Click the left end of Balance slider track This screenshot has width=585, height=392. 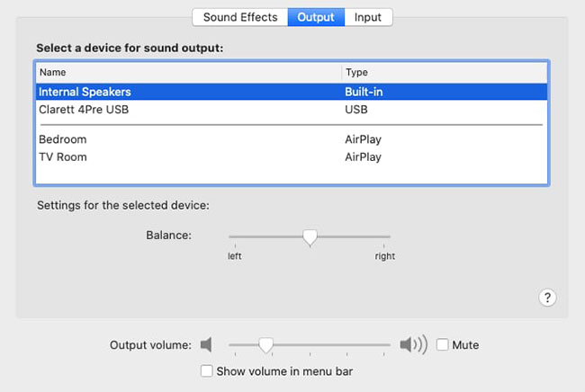coord(232,236)
